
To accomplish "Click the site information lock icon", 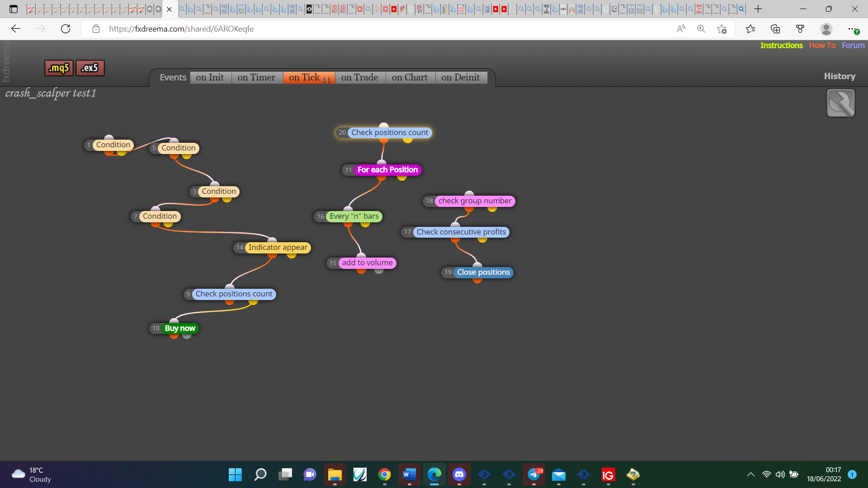I will tap(96, 29).
